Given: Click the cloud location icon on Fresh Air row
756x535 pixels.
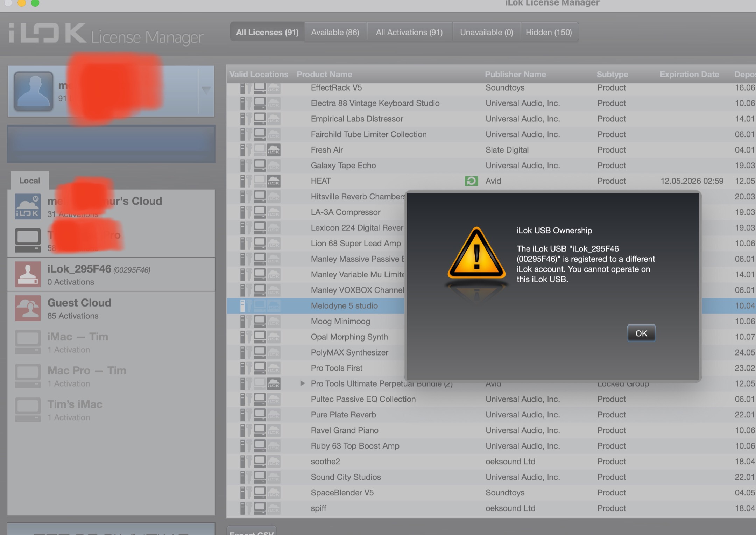Looking at the screenshot, I should [274, 150].
